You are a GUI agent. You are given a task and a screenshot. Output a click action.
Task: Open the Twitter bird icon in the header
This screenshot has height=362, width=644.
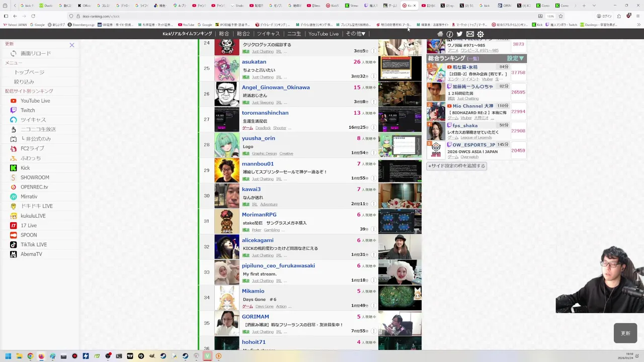click(x=459, y=34)
